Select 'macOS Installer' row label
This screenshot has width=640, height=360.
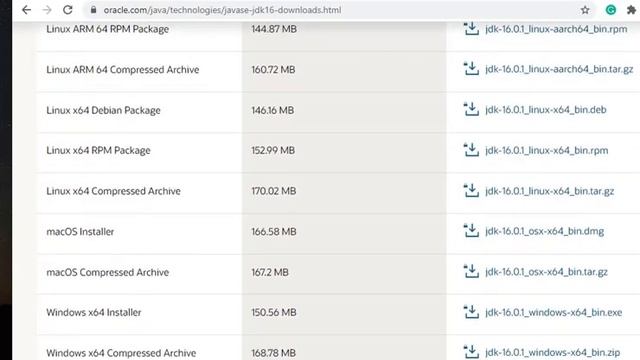click(80, 231)
